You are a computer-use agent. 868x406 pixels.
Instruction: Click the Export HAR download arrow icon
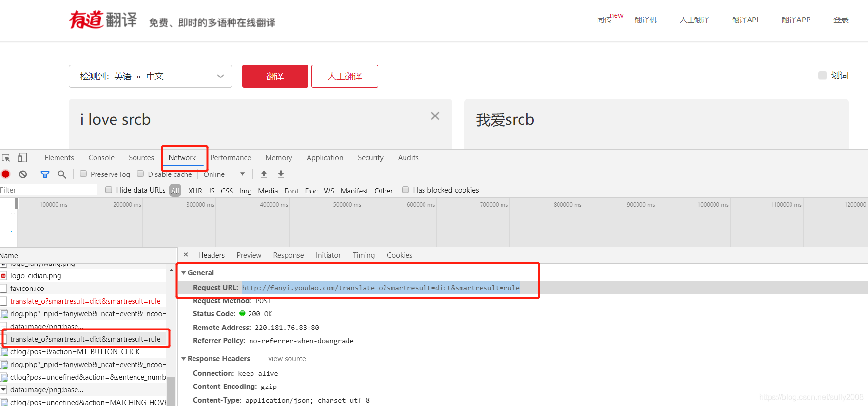[281, 174]
